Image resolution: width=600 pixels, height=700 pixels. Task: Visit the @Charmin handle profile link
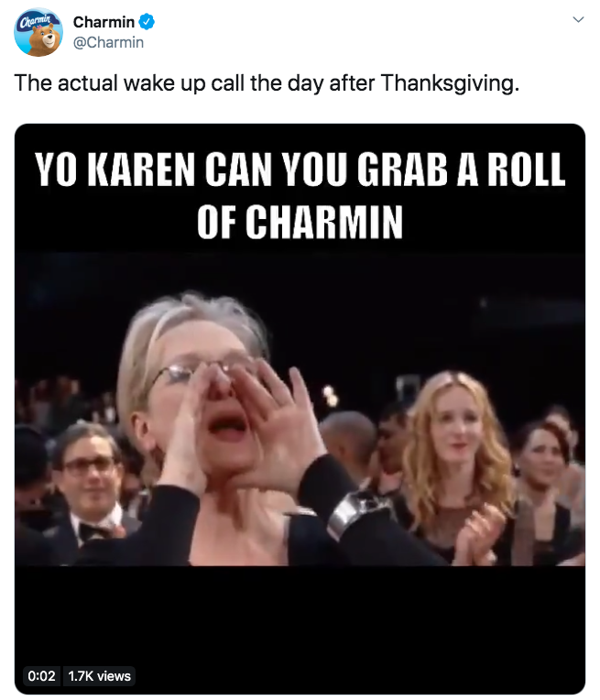108,42
